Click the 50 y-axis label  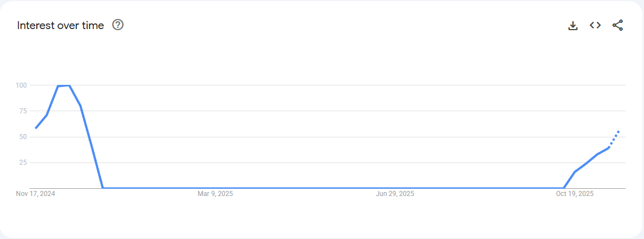tap(23, 137)
